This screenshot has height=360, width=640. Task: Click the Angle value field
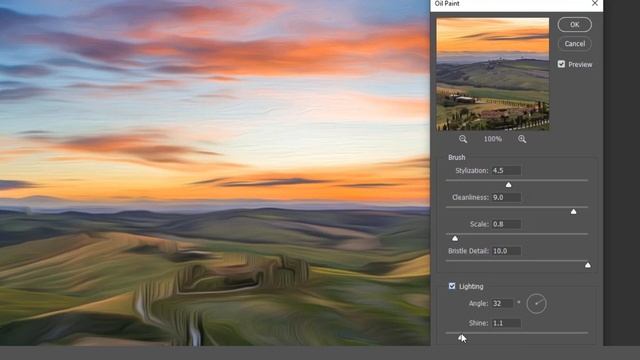502,304
